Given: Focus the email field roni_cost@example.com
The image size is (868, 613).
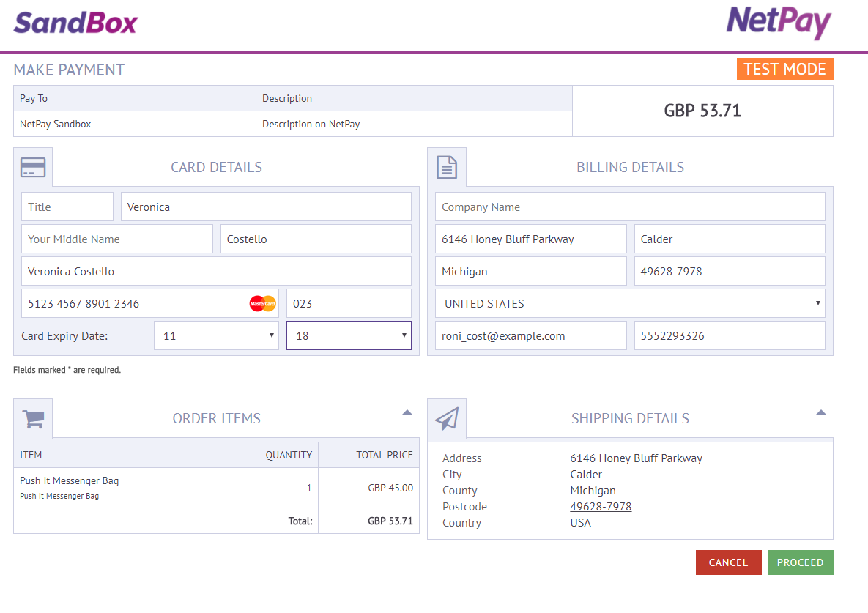Looking at the screenshot, I should click(x=531, y=336).
